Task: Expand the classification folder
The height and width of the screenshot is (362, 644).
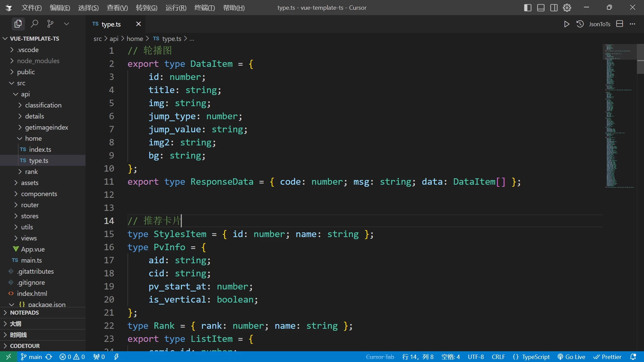Action: (x=43, y=105)
